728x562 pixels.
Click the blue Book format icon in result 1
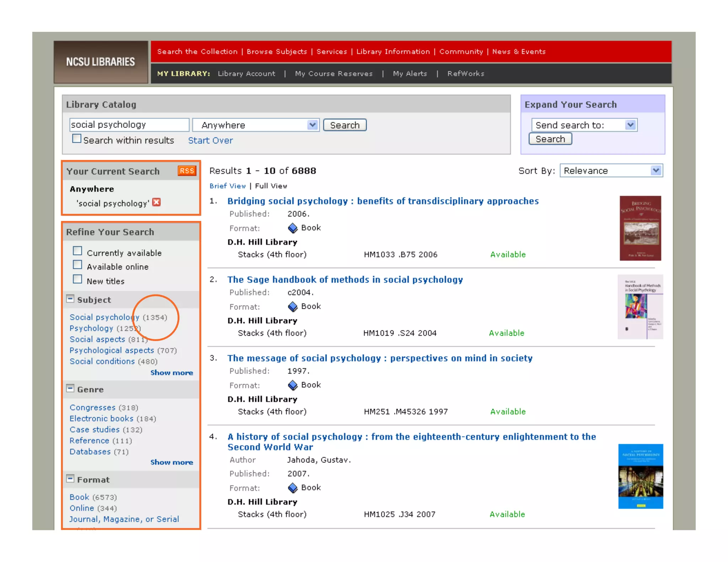[293, 228]
